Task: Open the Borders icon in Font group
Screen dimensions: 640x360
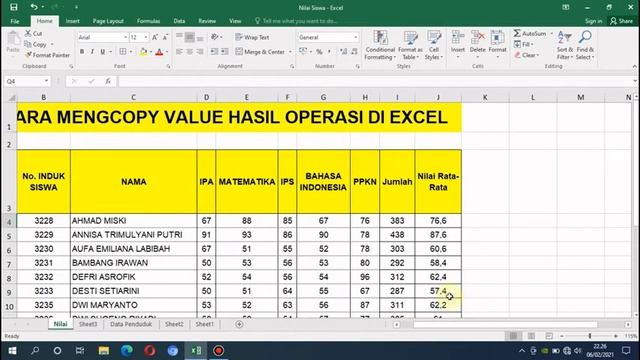Action: 123,52
